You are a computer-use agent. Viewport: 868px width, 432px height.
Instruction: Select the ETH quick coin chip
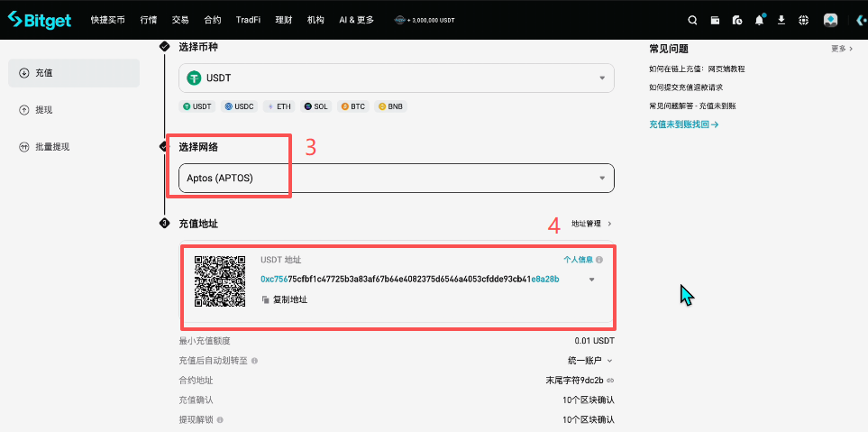pyautogui.click(x=279, y=106)
